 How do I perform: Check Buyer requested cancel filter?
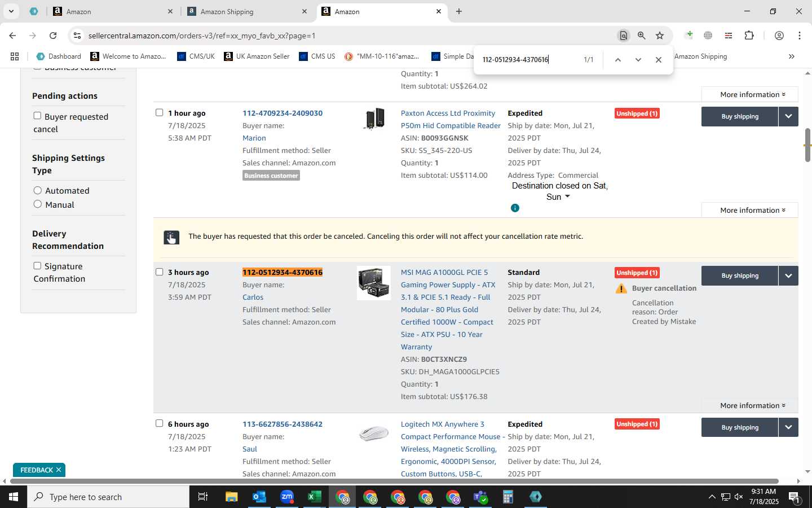[x=37, y=116]
